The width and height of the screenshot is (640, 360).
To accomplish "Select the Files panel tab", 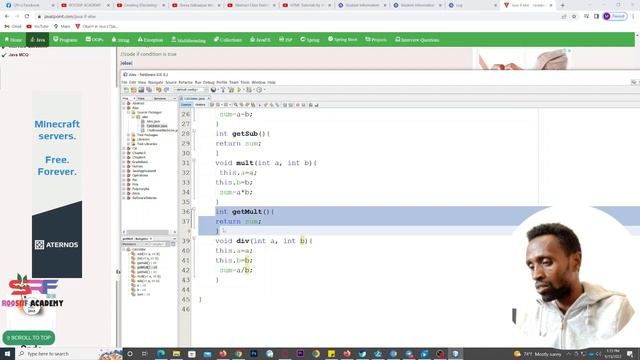I will 141,98.
